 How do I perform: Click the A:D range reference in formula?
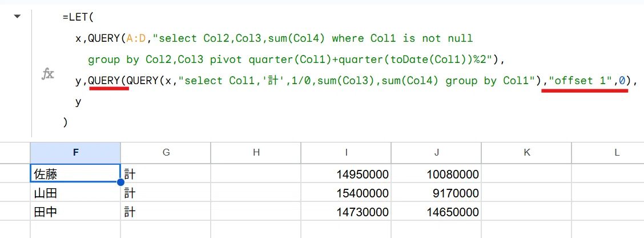(135, 39)
